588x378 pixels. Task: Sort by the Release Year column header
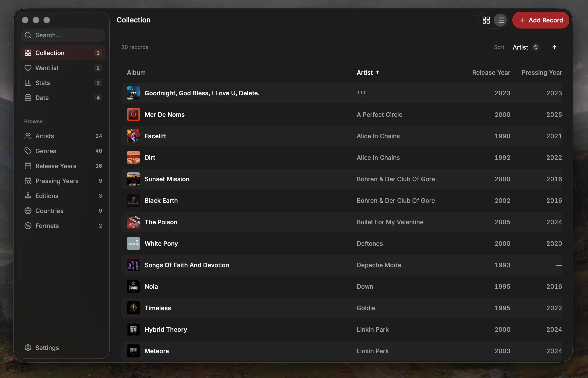(x=491, y=73)
